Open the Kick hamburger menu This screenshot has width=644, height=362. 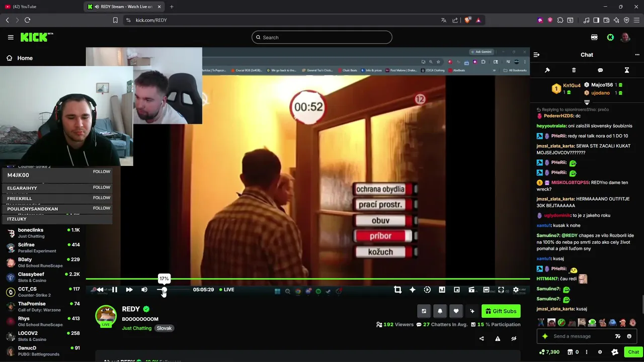pos(11,37)
